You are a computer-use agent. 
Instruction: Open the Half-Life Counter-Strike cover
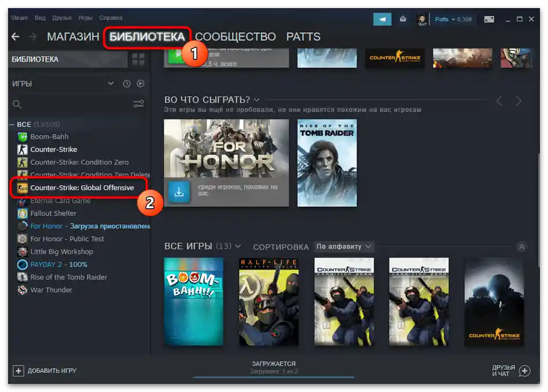tap(269, 301)
